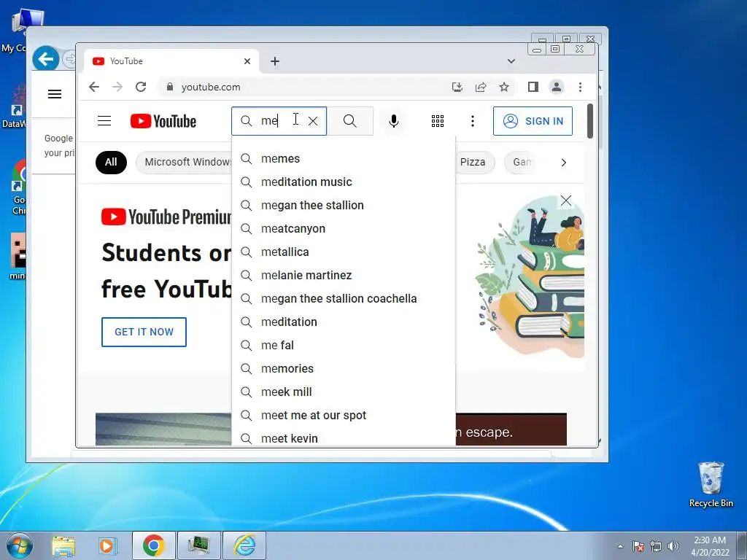The width and height of the screenshot is (747, 560).
Task: Choose the 'meditation' suggestion
Action: [344, 322]
